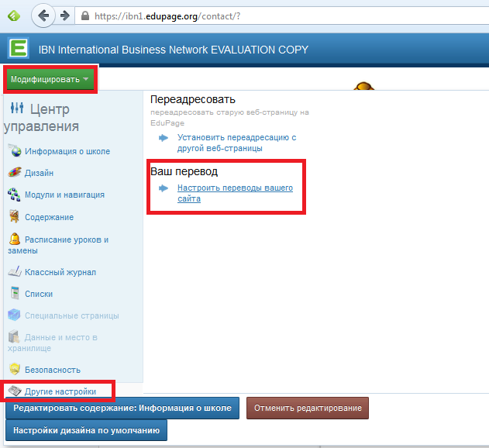Click the browser back arrow button
The image size is (489, 448).
pos(43,16)
